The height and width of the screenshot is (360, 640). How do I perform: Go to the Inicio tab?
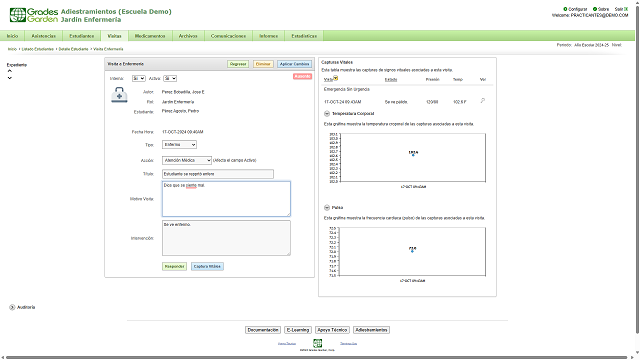pos(12,36)
